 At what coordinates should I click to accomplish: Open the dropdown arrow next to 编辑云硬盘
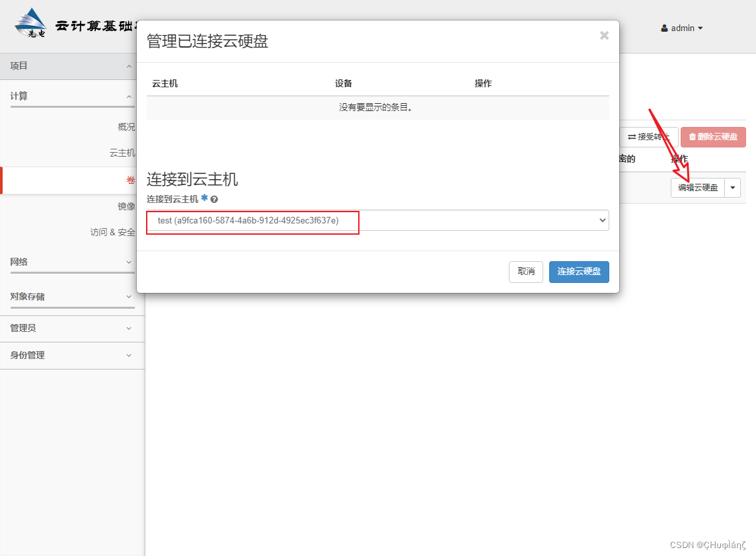pyautogui.click(x=732, y=188)
